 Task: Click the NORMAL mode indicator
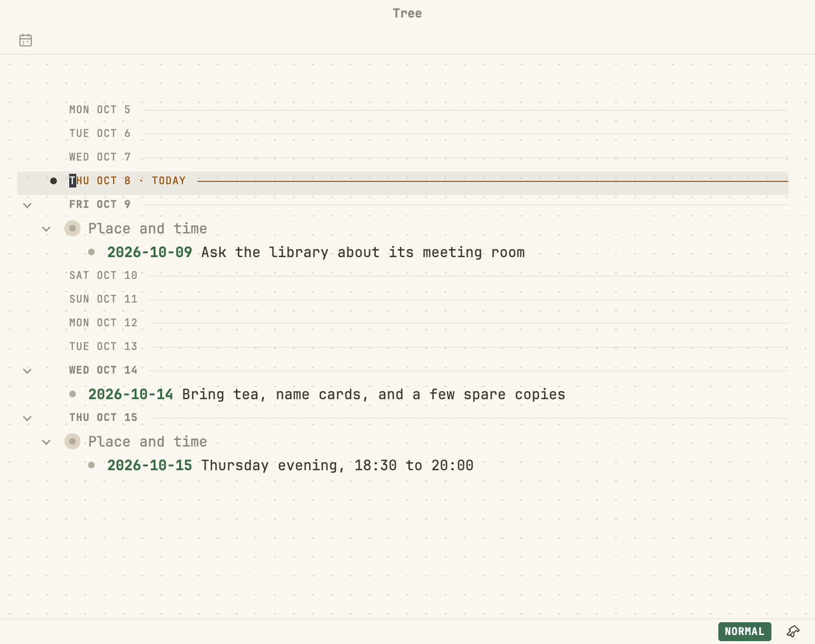pos(744,631)
